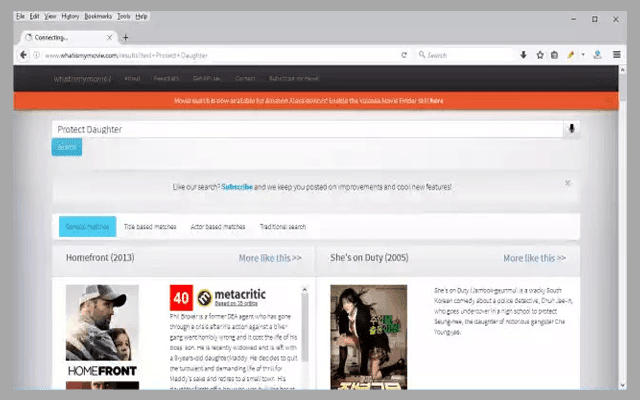Bookmark this page with the star icon
The image size is (640, 400).
point(540,55)
